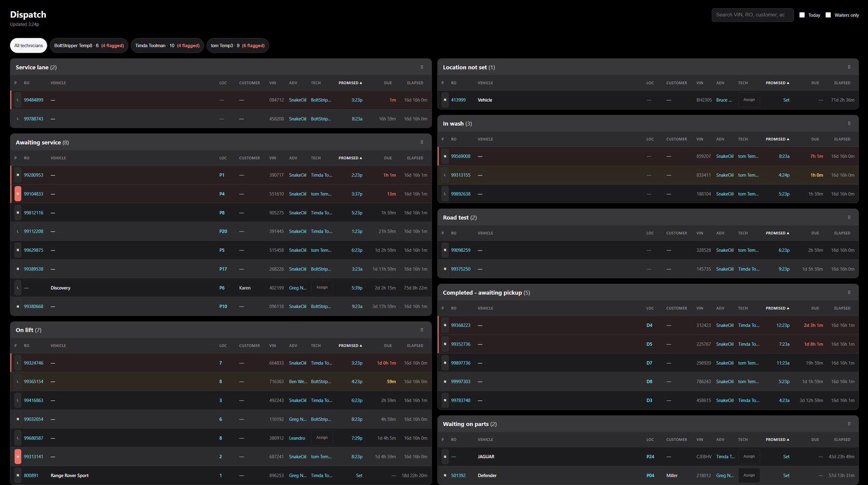Viewport: 868px width, 485px height.
Task: Sort On lift table by Promised column
Action: (x=350, y=346)
